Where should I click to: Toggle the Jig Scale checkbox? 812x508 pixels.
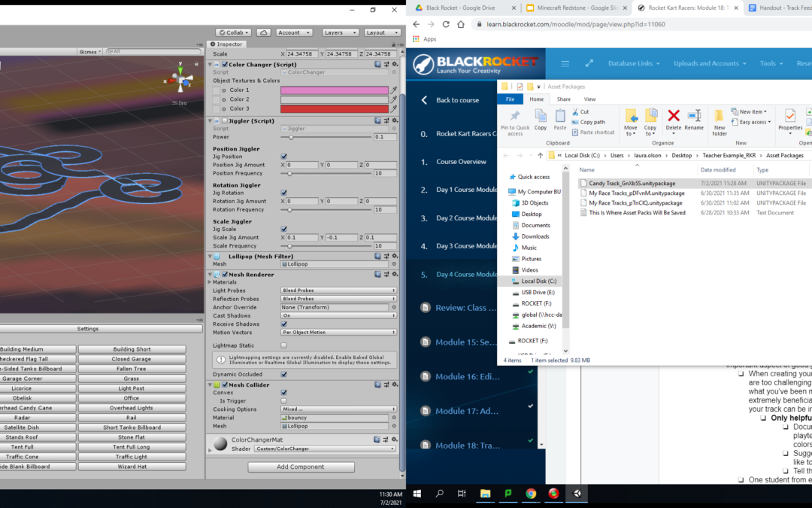pyautogui.click(x=283, y=229)
